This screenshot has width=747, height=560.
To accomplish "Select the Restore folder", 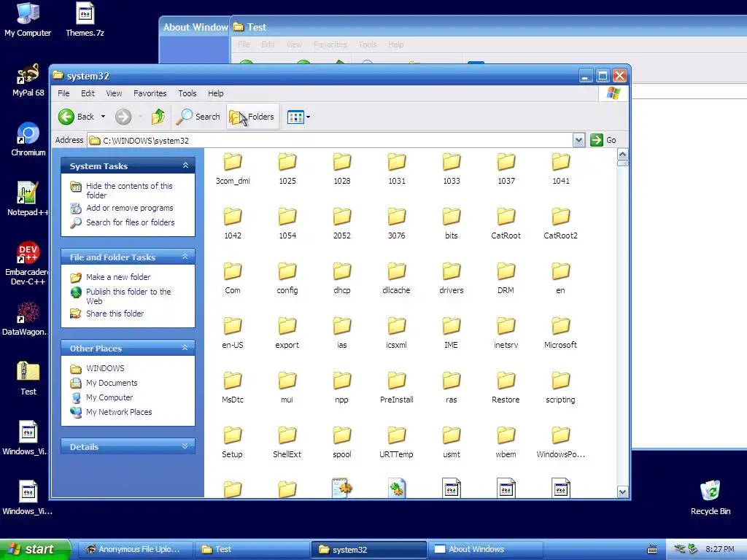I will pyautogui.click(x=506, y=388).
